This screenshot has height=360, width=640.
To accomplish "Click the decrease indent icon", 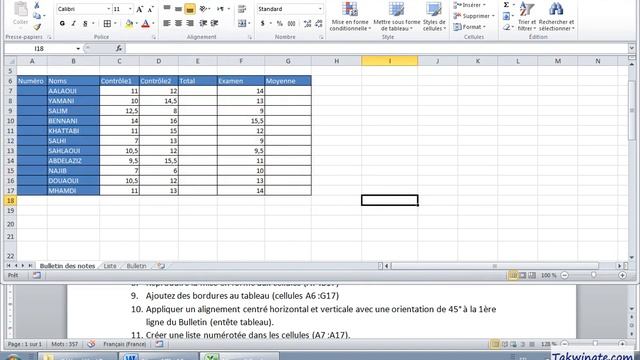I will [x=203, y=23].
